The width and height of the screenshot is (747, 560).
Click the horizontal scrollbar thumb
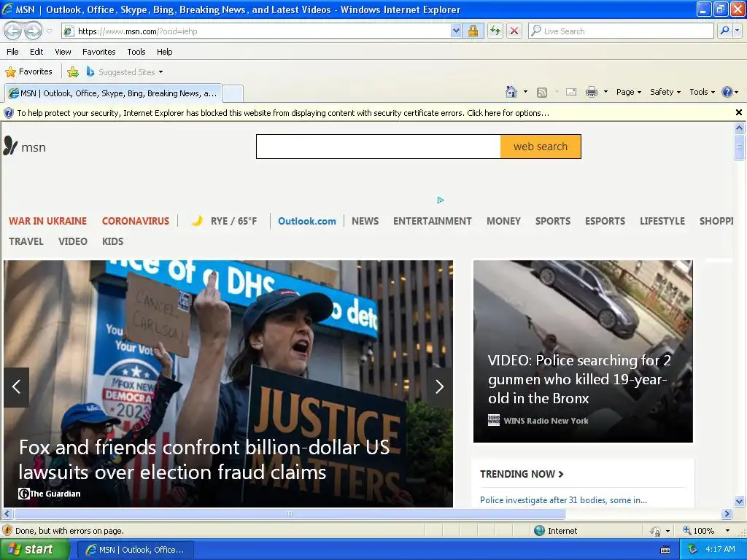pyautogui.click(x=289, y=514)
